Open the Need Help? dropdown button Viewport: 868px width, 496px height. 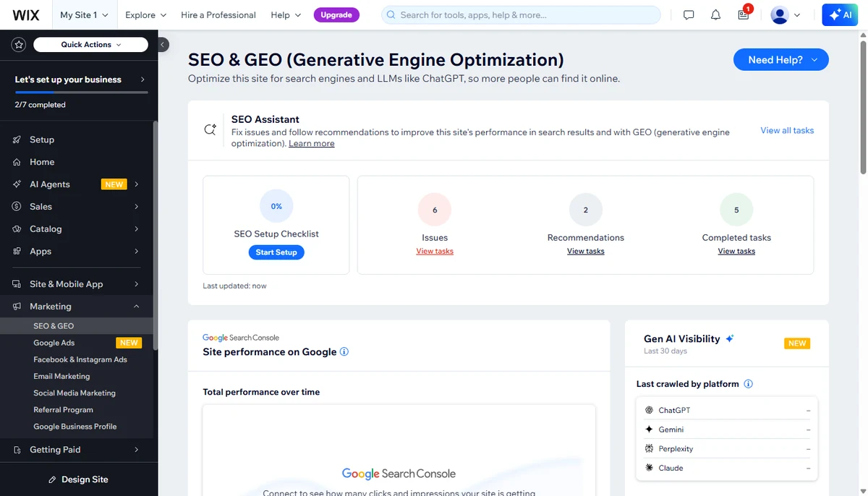click(781, 60)
